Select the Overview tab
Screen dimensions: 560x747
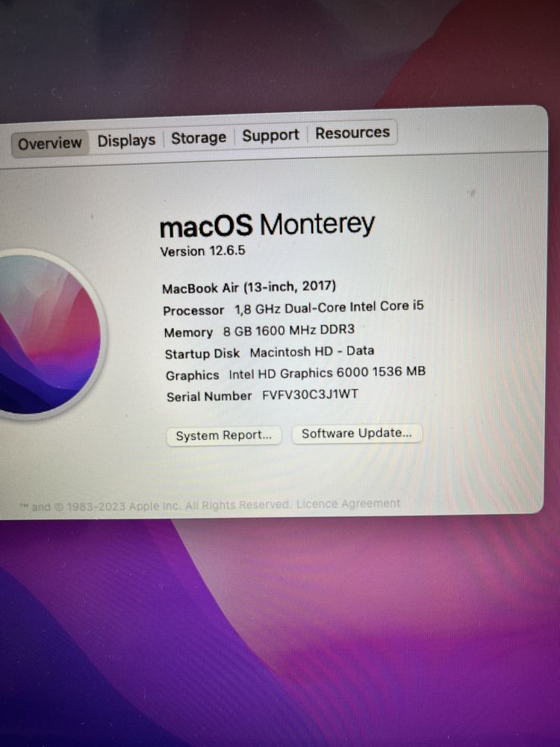coord(50,143)
